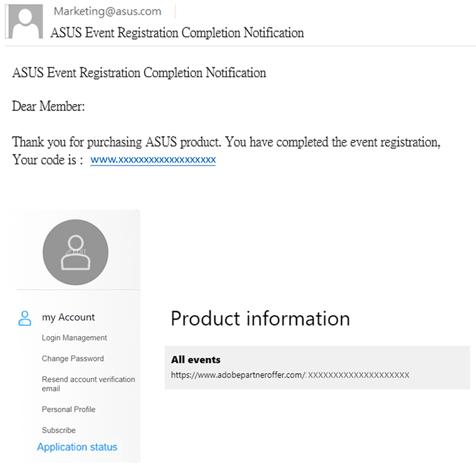Open Application status in sidebar
Screen dimensions: 476x463
pyautogui.click(x=77, y=447)
